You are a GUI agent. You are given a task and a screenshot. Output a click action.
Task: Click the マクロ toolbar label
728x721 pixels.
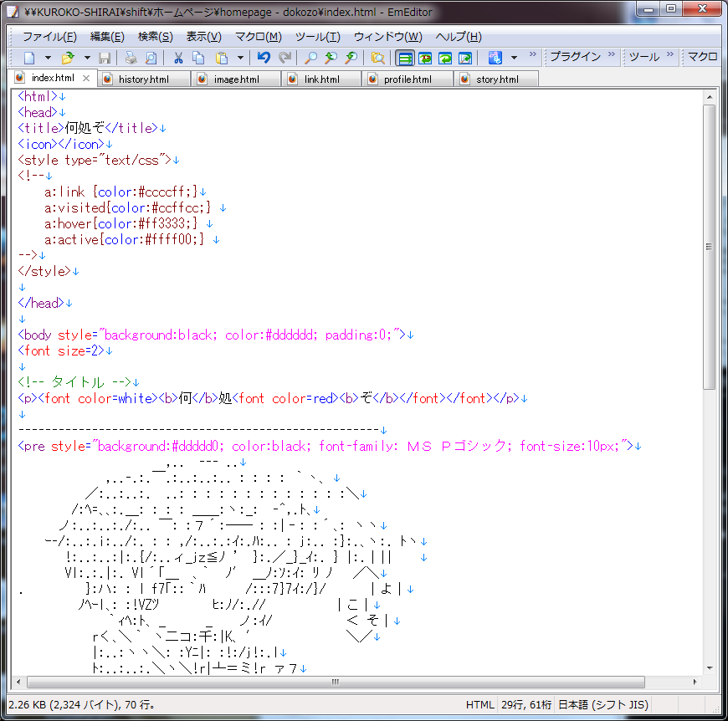(x=702, y=57)
